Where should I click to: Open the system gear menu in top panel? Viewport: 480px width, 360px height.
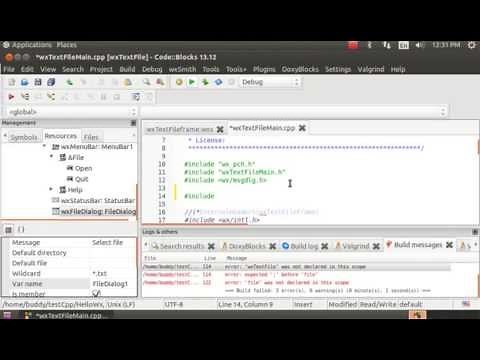coord(471,45)
